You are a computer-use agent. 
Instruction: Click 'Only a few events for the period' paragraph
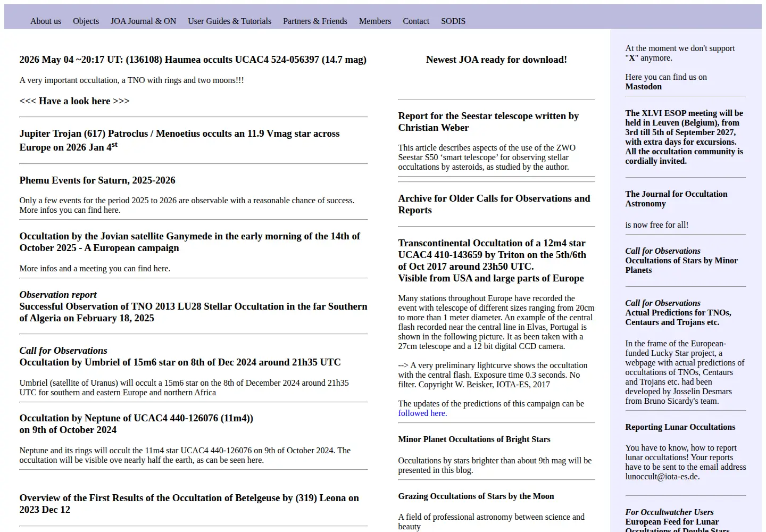pyautogui.click(x=187, y=205)
